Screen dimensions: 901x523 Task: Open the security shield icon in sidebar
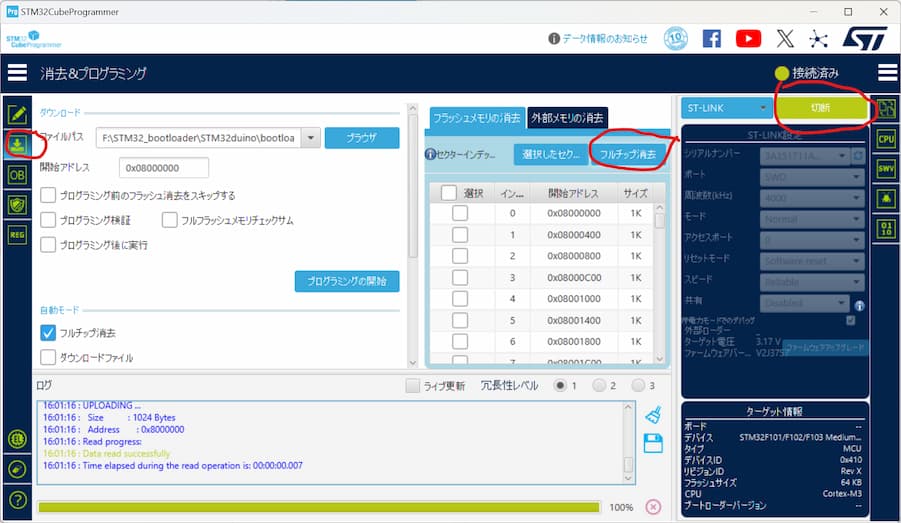tap(17, 205)
